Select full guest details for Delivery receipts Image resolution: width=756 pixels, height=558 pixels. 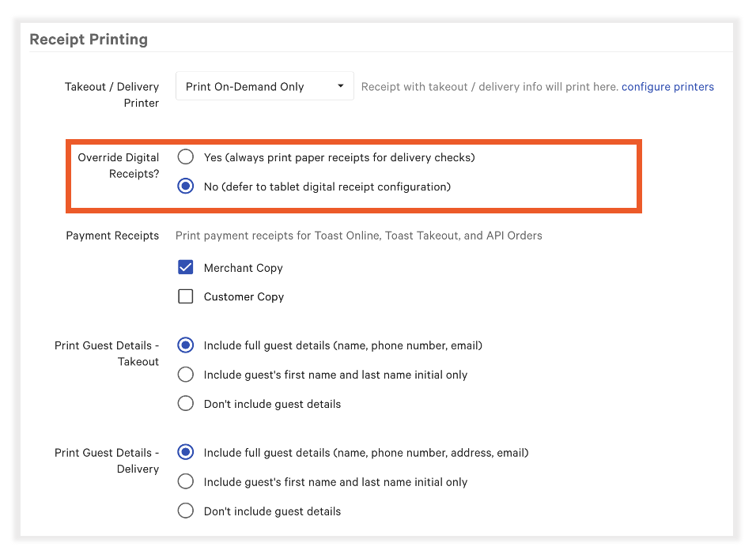coord(185,452)
